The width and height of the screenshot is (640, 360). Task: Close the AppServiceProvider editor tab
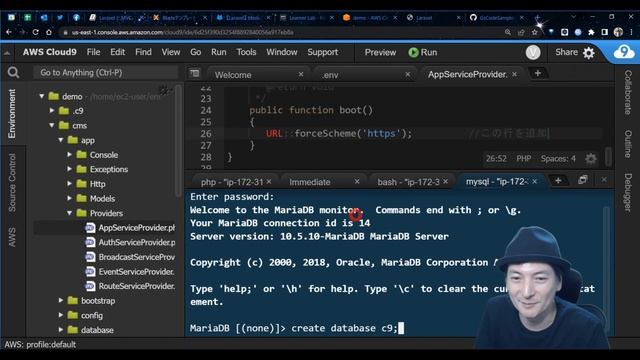coord(514,74)
